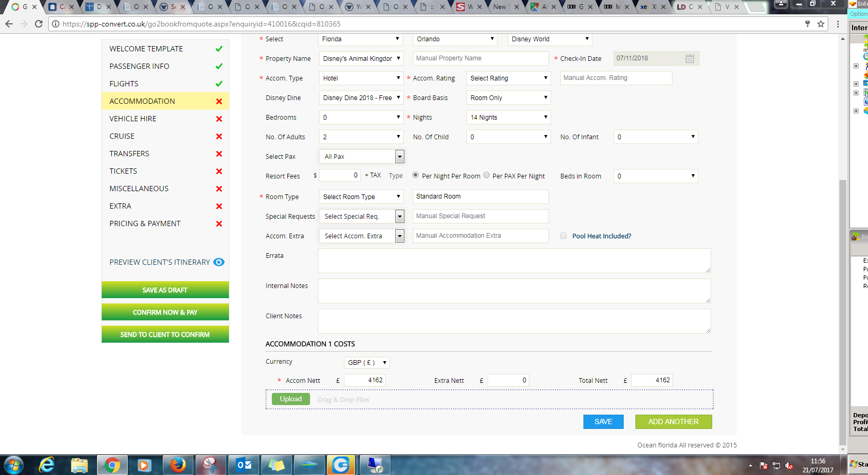Open the Cruise section in the sidebar
The width and height of the screenshot is (868, 475).
[165, 136]
